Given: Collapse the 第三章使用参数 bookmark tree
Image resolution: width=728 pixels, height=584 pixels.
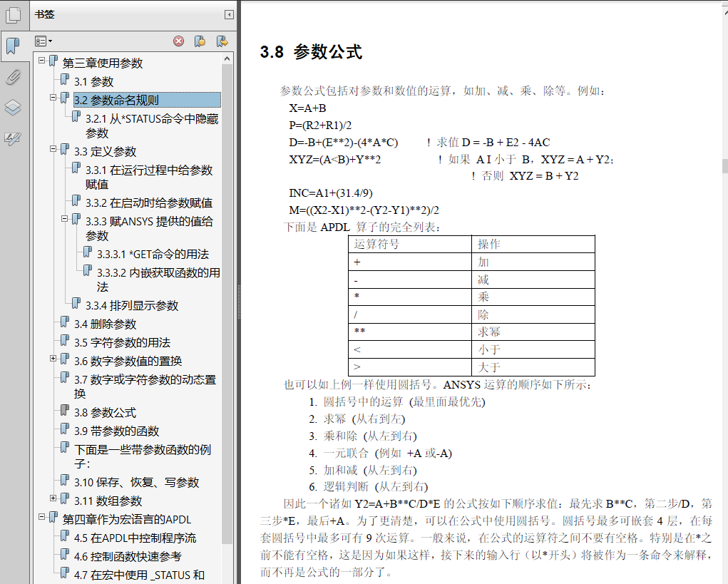Looking at the screenshot, I should [x=42, y=61].
